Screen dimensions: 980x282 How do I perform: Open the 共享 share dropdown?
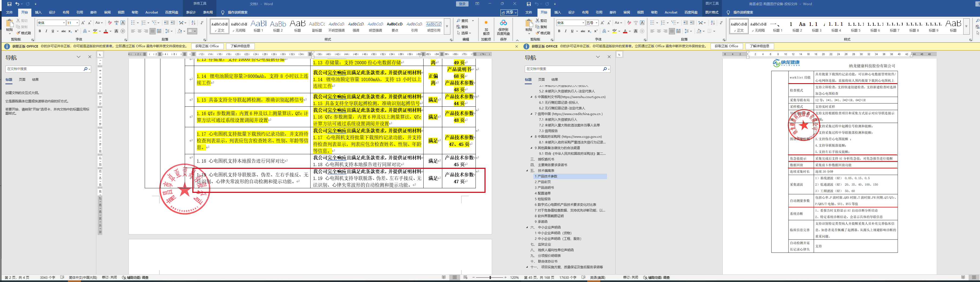point(509,12)
